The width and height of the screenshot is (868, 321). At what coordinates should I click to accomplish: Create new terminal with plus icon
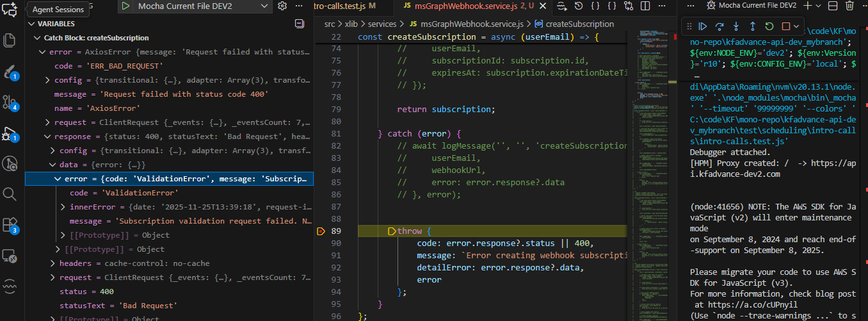click(808, 6)
